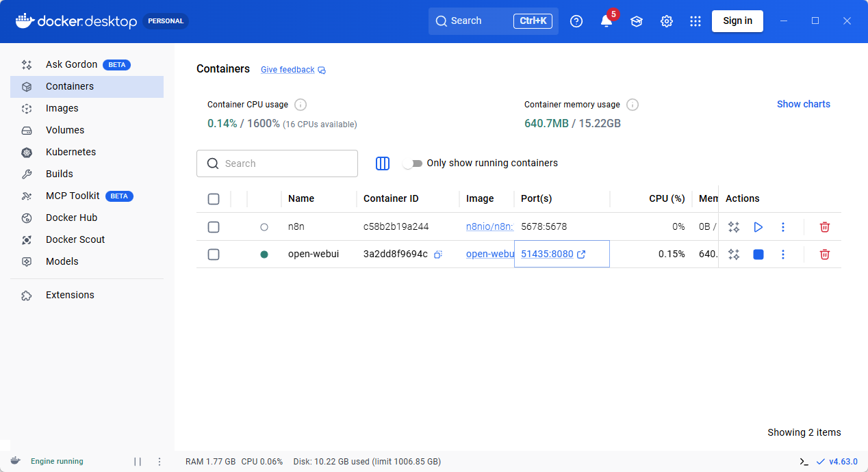Click the global Search box in the header
Image resolution: width=868 pixels, height=472 pixels.
[x=494, y=21]
